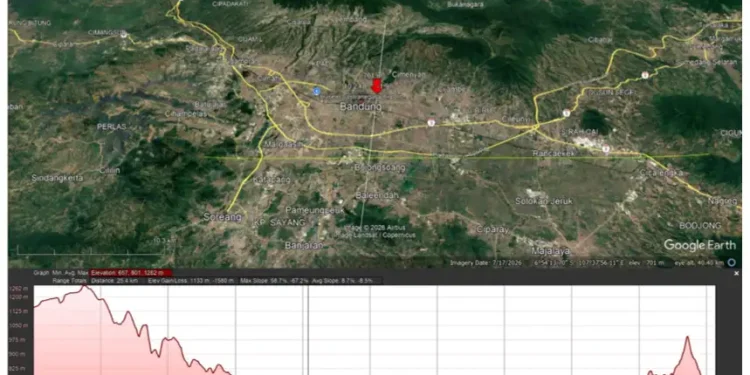750x375 pixels.
Task: Click the Ciparay place label
Action: 493,230
